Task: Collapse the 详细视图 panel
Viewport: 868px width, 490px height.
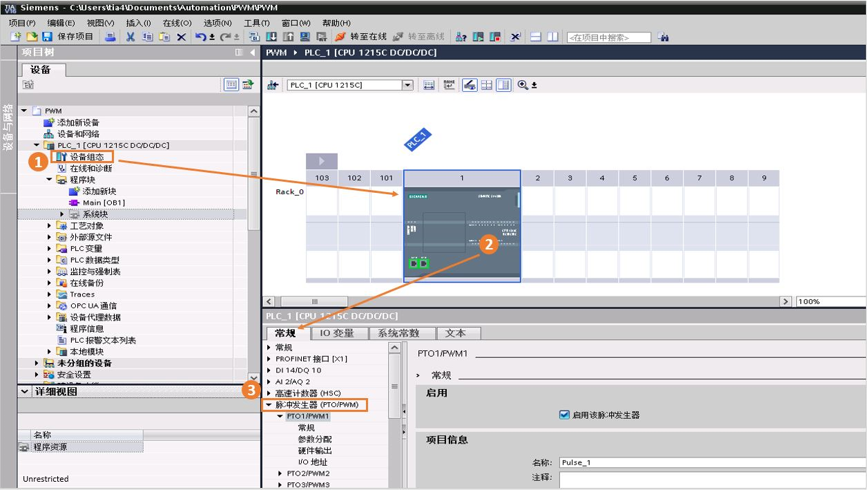Action: [x=25, y=392]
